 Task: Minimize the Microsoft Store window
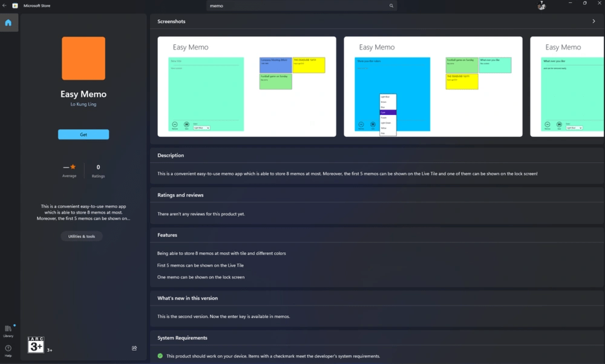pos(571,3)
